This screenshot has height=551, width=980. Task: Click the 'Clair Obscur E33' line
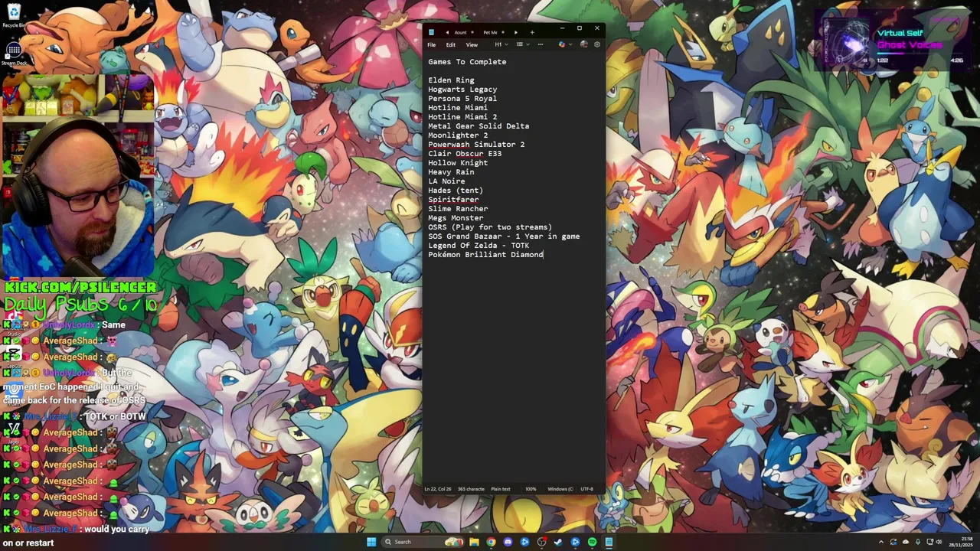(465, 154)
